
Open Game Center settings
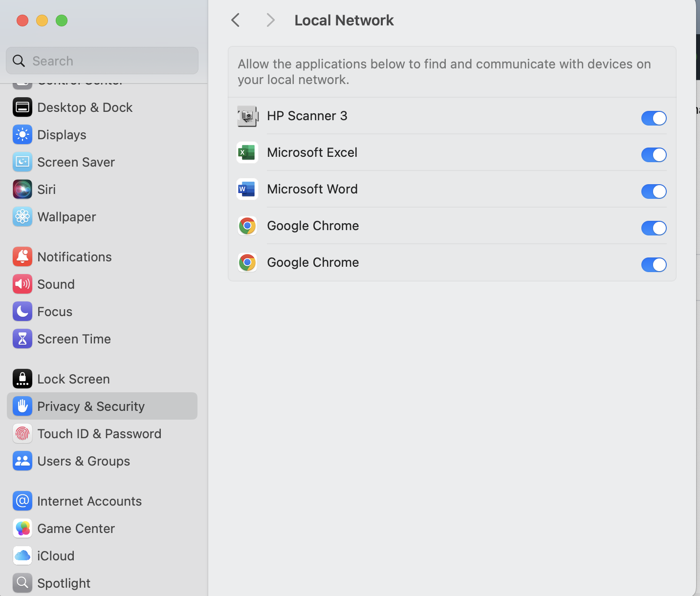pyautogui.click(x=76, y=529)
